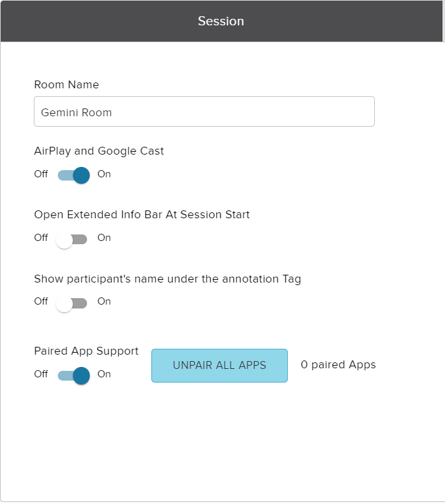Click the Off label for AirPlay and Google Cast

click(x=41, y=174)
